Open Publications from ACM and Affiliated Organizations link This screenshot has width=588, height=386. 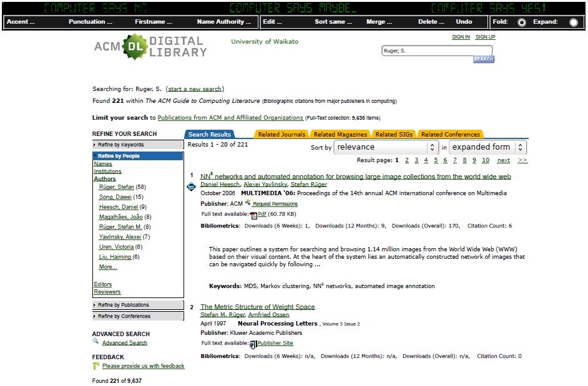click(230, 118)
